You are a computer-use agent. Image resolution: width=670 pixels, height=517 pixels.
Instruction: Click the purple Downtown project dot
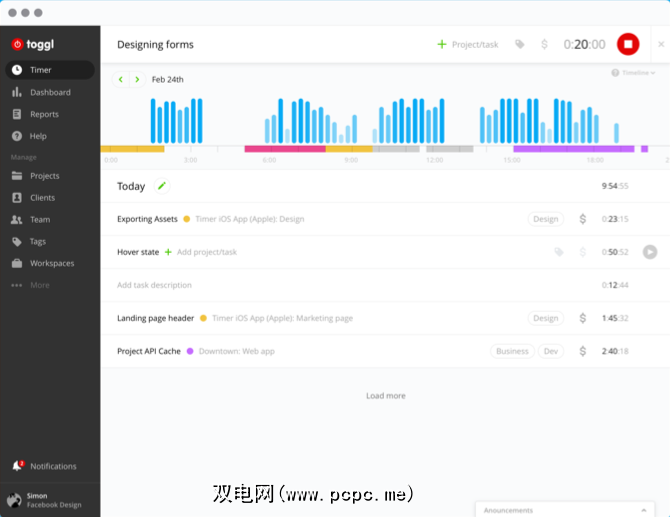[x=190, y=351]
